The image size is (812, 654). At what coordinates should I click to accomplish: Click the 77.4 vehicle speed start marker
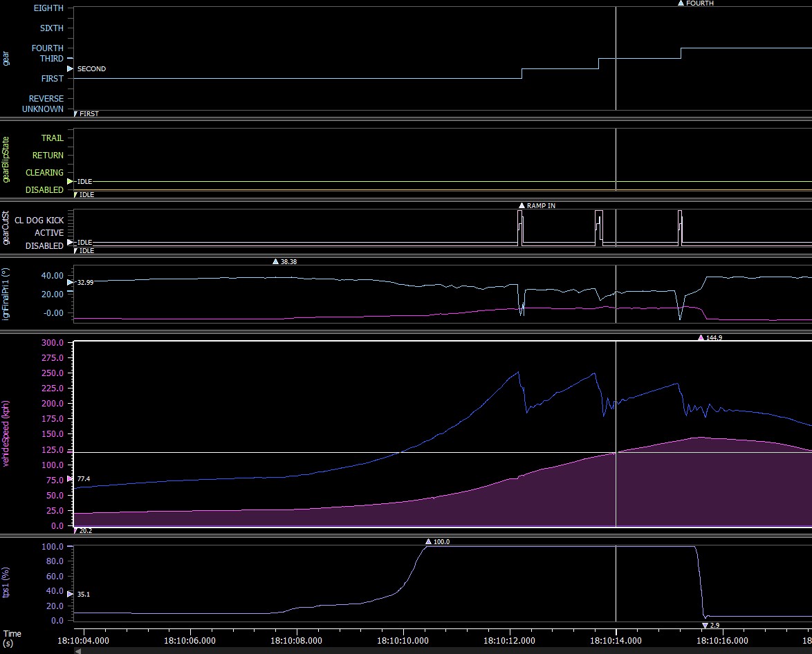(x=70, y=479)
